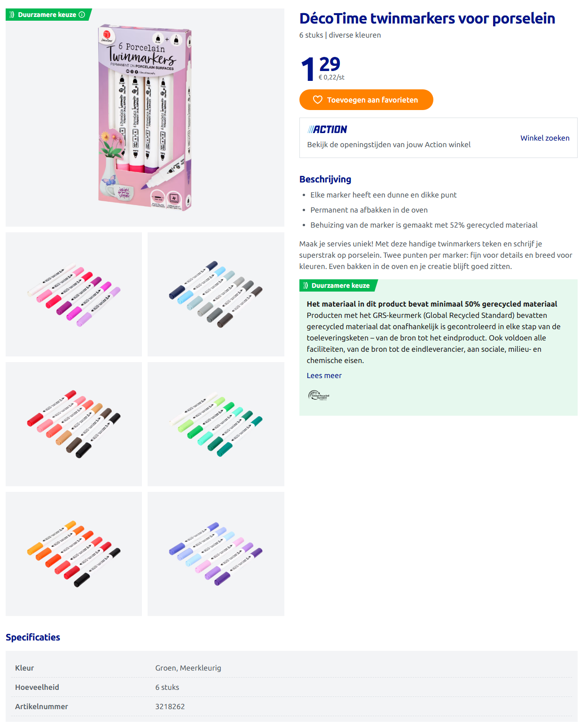Click the heart icon on favorites button
Viewport: 588px width, 727px height.
pos(318,100)
